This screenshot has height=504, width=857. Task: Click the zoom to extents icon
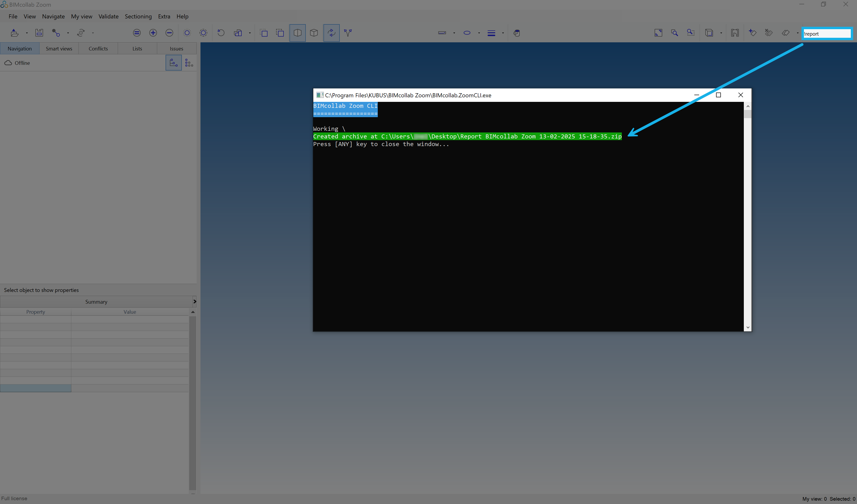(658, 33)
